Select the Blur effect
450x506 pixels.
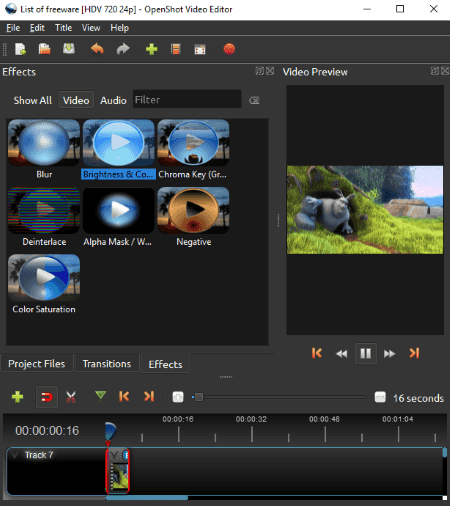[x=44, y=150]
